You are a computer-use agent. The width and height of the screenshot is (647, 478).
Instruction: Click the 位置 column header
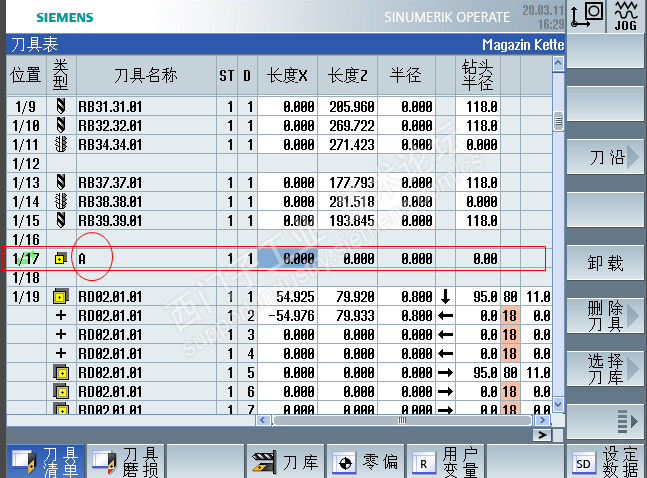pos(26,76)
